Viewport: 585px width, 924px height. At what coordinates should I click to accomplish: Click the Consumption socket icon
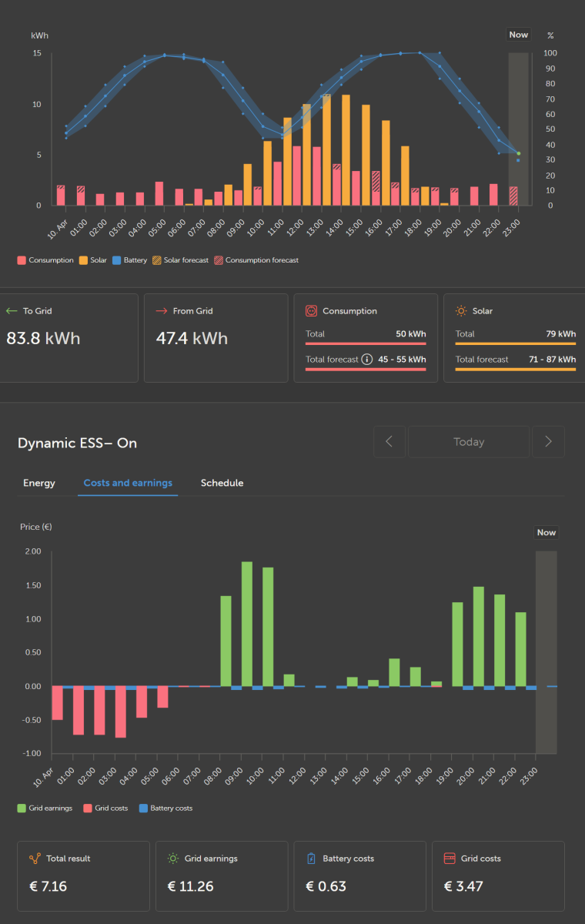(312, 311)
